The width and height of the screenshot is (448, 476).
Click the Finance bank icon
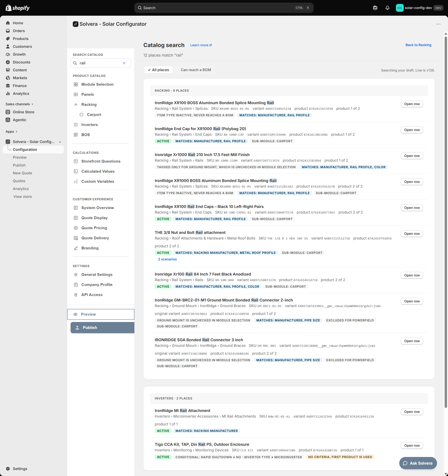(x=8, y=86)
